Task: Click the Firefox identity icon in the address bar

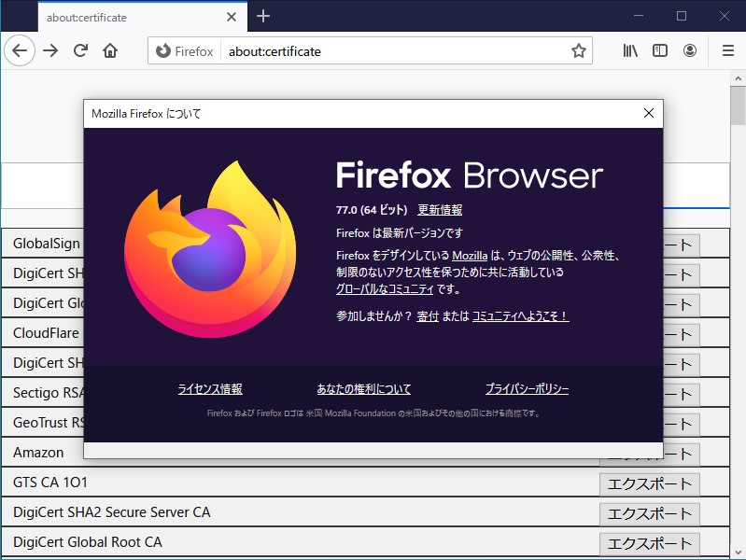Action: (x=162, y=50)
